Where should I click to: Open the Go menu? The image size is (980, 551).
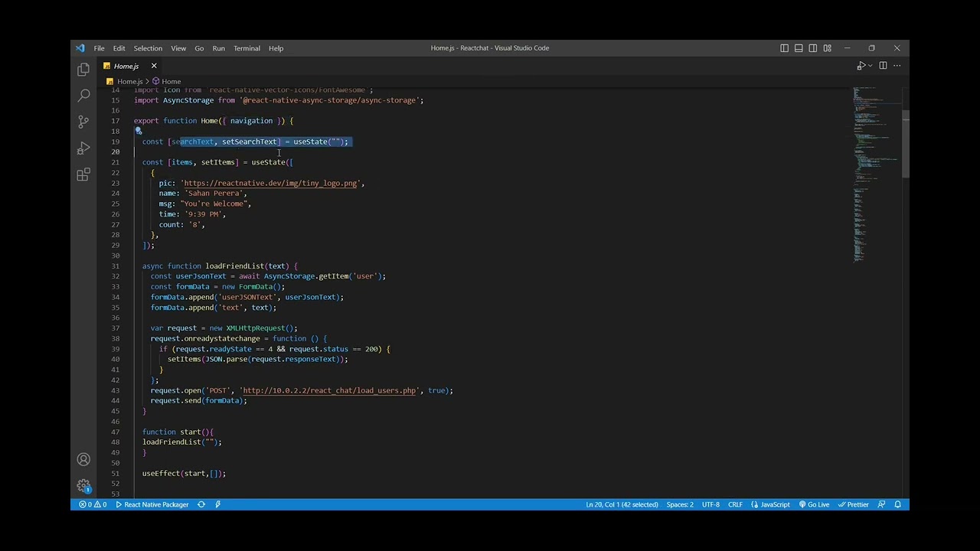(199, 48)
